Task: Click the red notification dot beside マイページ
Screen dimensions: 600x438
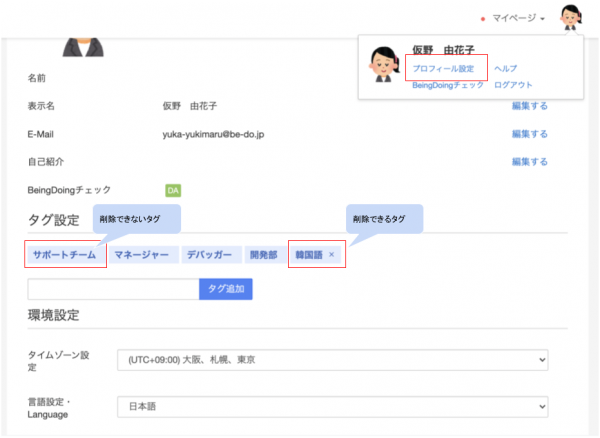Action: [x=483, y=19]
